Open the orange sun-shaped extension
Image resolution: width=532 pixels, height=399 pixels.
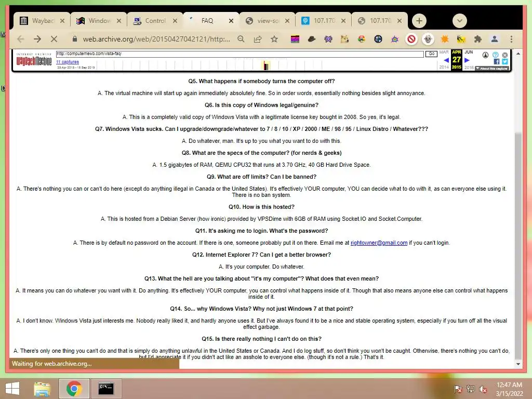point(445,39)
